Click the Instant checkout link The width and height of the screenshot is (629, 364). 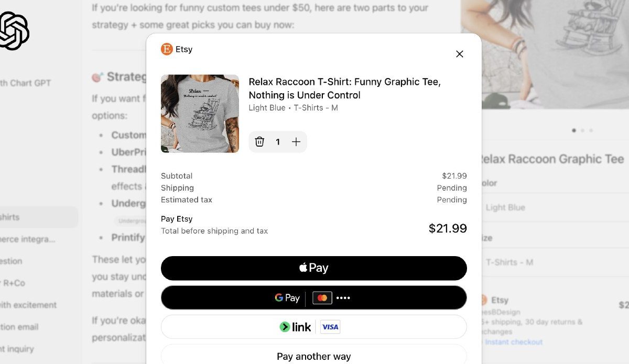coord(514,342)
